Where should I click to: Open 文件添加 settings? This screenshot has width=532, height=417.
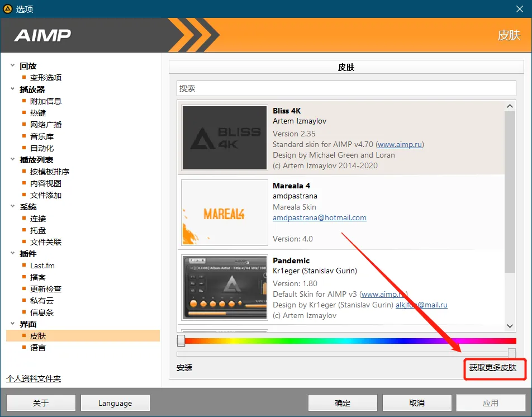[46, 195]
